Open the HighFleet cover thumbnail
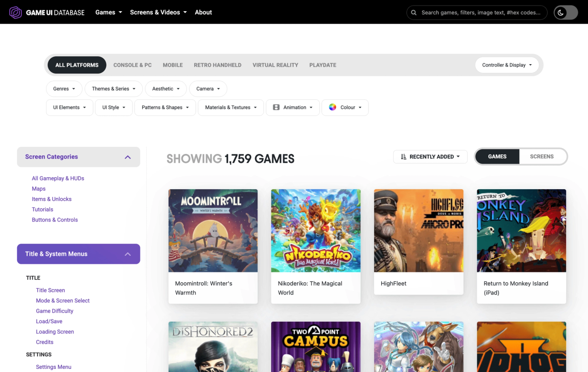This screenshot has width=588, height=372. point(419,231)
